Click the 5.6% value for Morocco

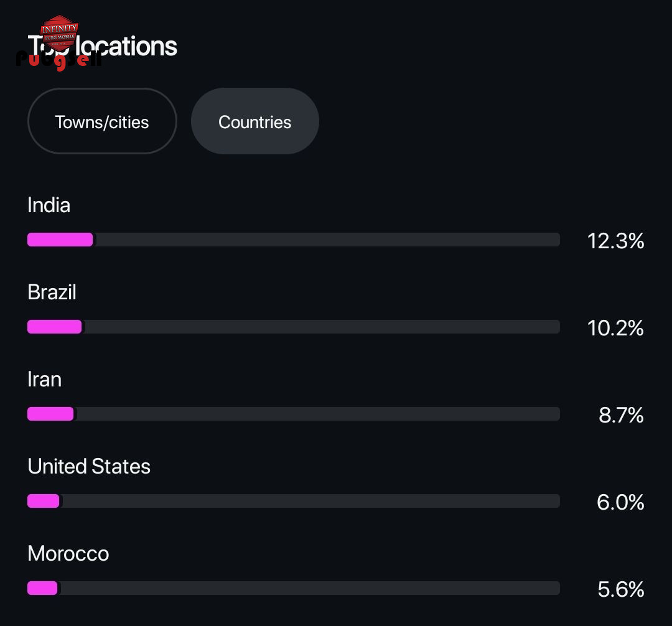coord(621,589)
